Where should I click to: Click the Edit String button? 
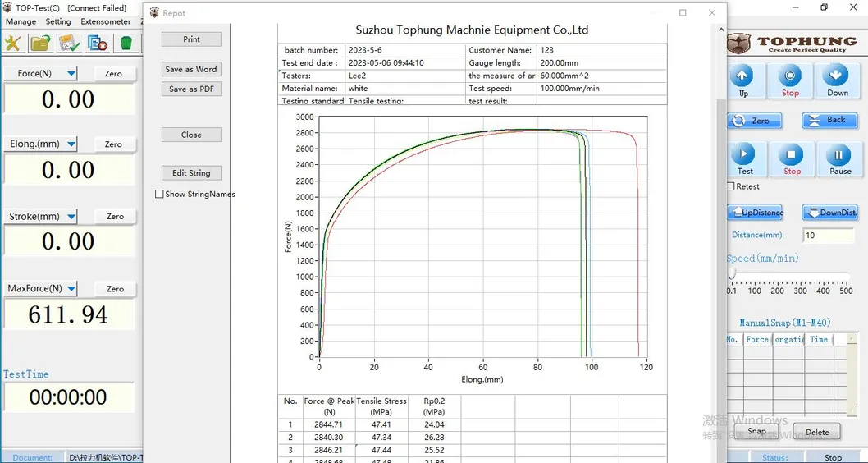191,173
